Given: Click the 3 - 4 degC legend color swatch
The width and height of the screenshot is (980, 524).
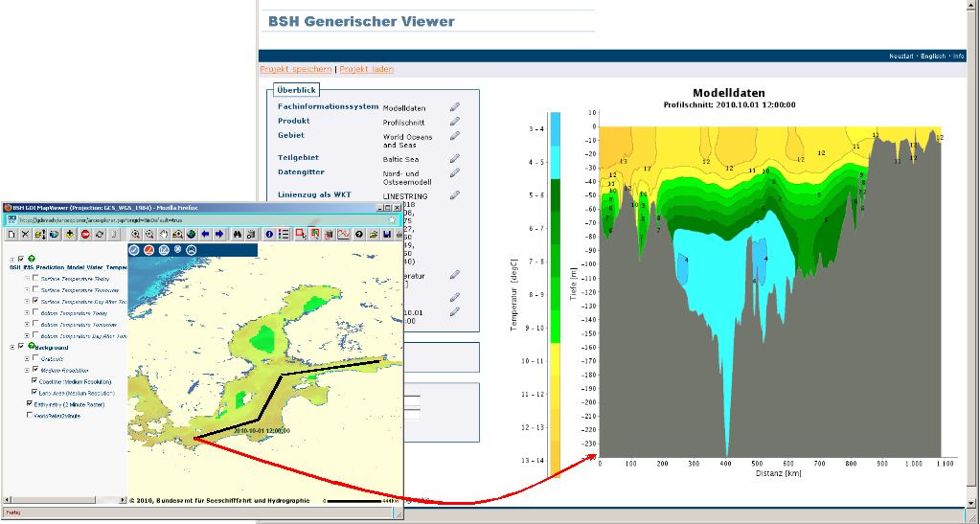Looking at the screenshot, I should pyautogui.click(x=555, y=128).
